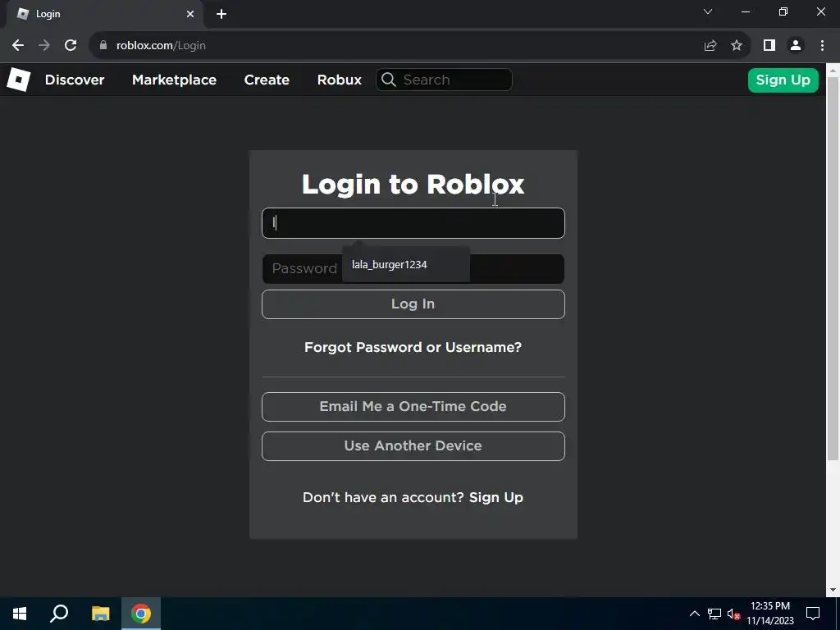The image size is (840, 630).
Task: Open Chrome profile avatar icon
Action: 796,46
